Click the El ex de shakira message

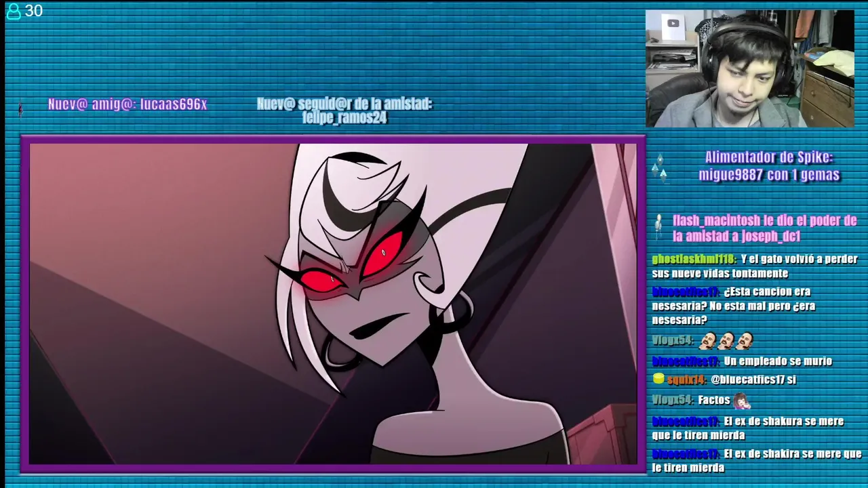pos(756,461)
